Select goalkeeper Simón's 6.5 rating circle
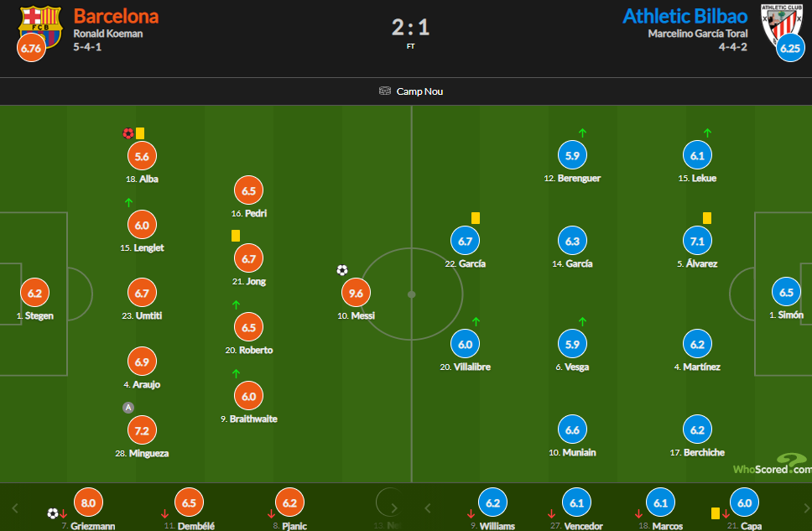The height and width of the screenshot is (531, 812). 786,292
